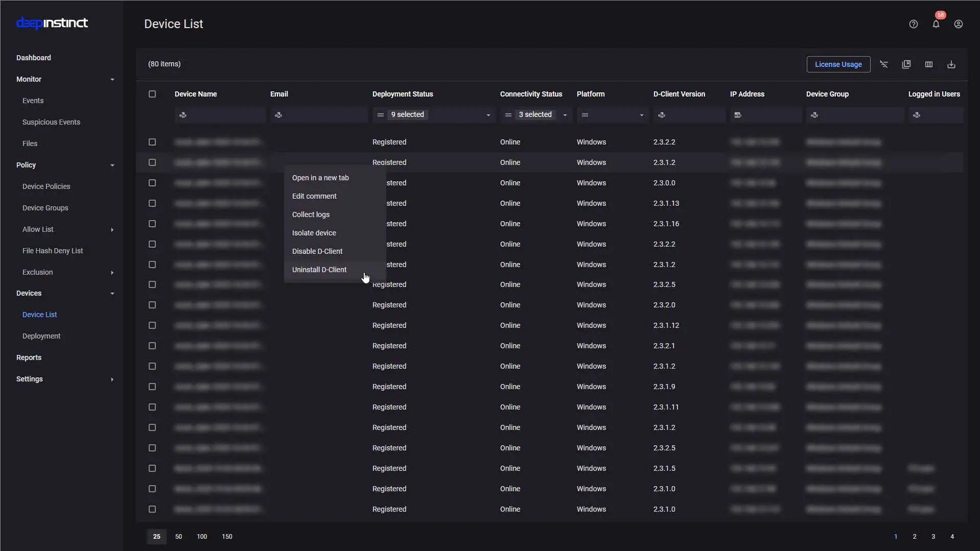Tick the checkbox for version 2.3.1.11 row
The height and width of the screenshot is (551, 980).
pos(152,407)
